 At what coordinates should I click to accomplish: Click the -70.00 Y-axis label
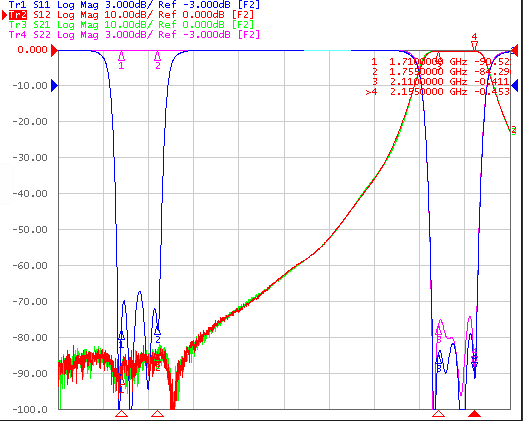pos(30,302)
